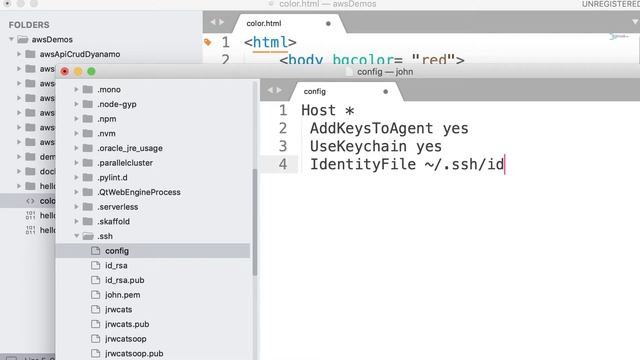
Task: Click the open .ssh folder icon
Action: click(88, 236)
